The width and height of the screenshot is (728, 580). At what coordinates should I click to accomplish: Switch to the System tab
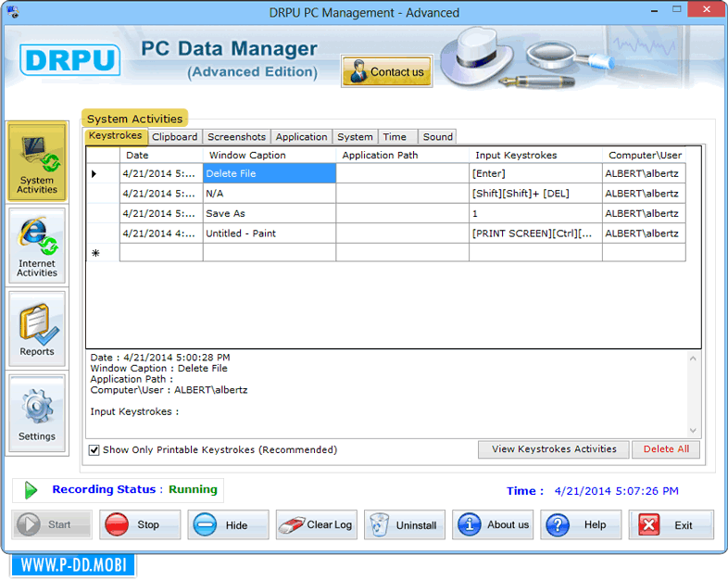[x=355, y=137]
